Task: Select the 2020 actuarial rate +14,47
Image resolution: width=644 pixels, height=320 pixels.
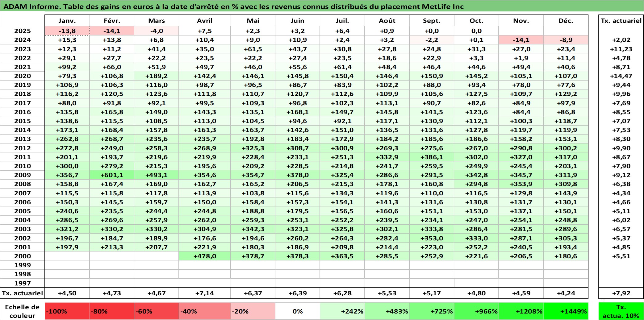Action: [x=621, y=76]
